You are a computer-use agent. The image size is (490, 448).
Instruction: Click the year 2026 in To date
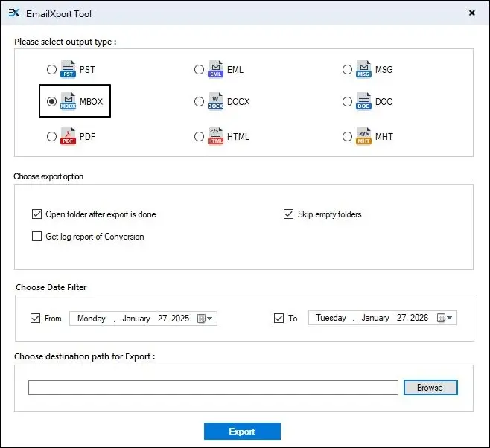[419, 318]
